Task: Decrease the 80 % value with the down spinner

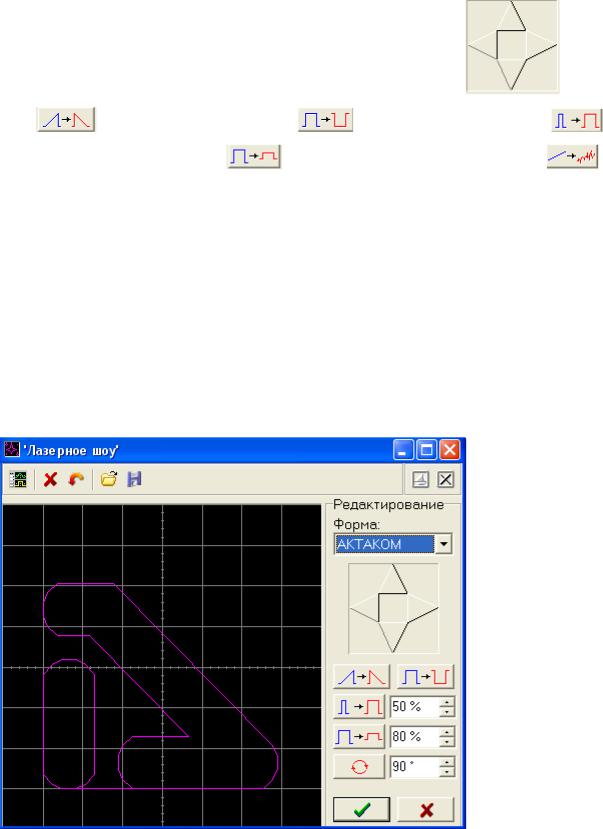Action: tap(447, 742)
